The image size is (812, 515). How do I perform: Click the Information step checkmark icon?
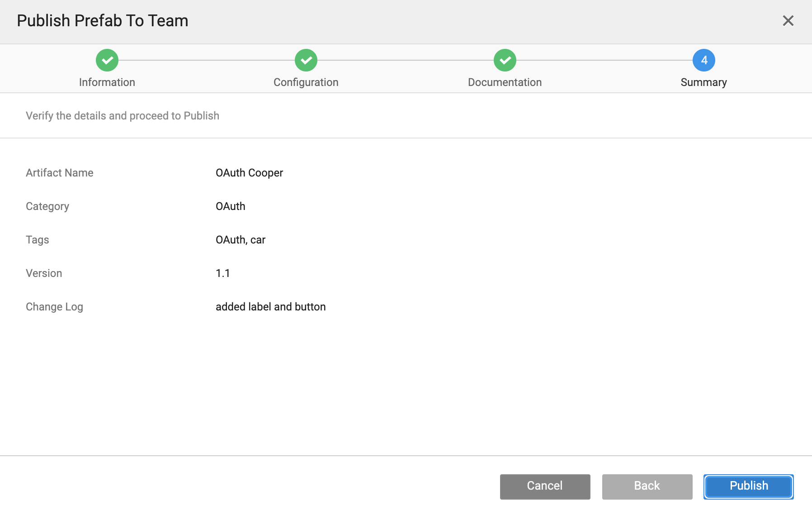[x=107, y=60]
